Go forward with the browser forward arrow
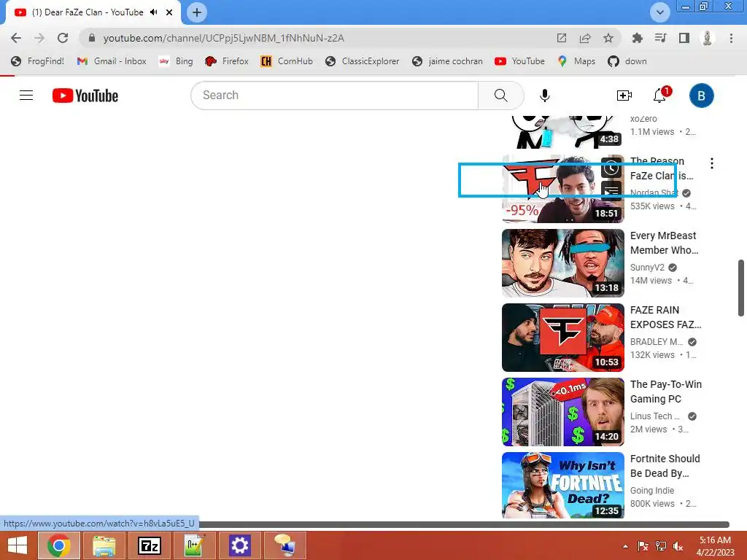The image size is (747, 560). coord(39,38)
